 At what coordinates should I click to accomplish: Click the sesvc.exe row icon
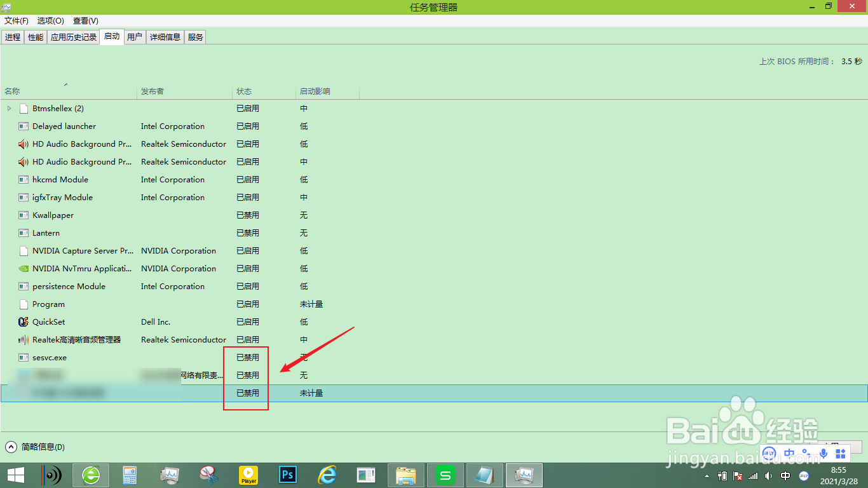click(x=24, y=358)
